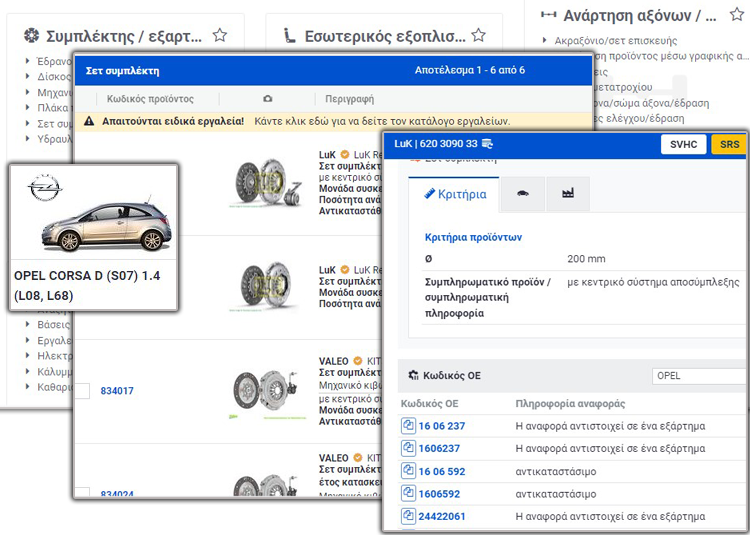
Task: Expand the Υδραυλ... tree arrow
Action: pyautogui.click(x=28, y=139)
